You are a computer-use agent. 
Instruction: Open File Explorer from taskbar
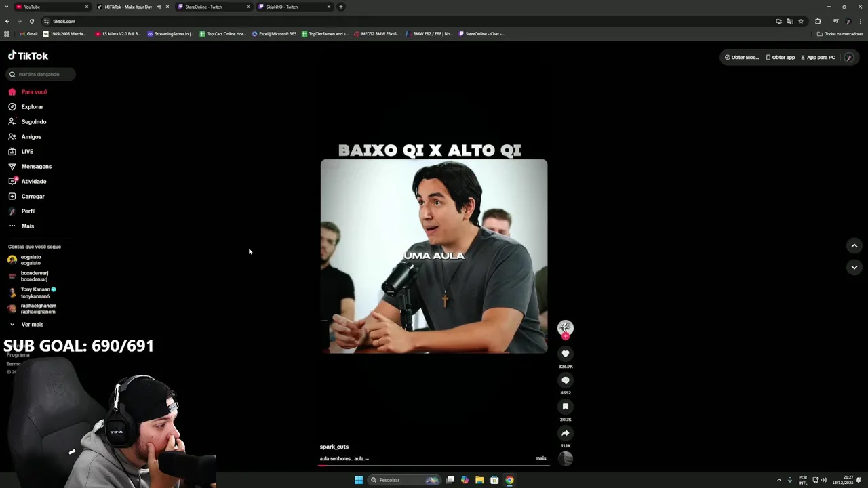479,480
